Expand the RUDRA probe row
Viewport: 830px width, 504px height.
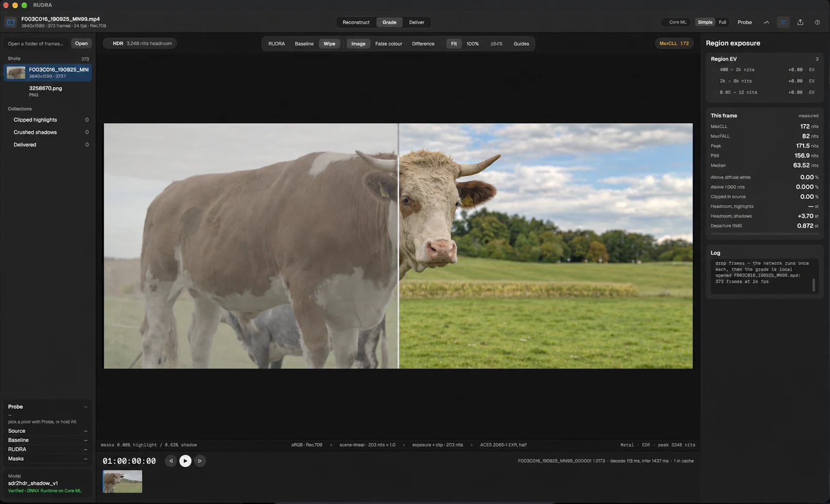click(x=48, y=449)
